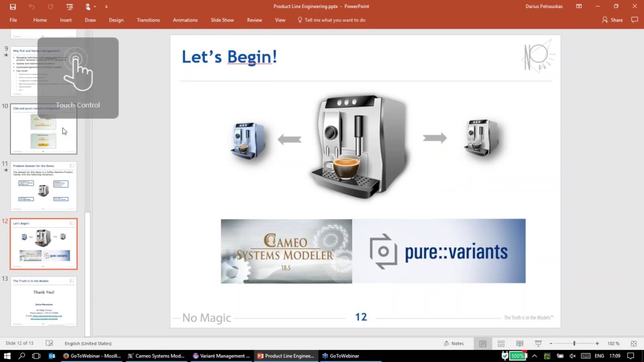Fit slide to current window icon
This screenshot has height=362, width=644.
point(633,343)
